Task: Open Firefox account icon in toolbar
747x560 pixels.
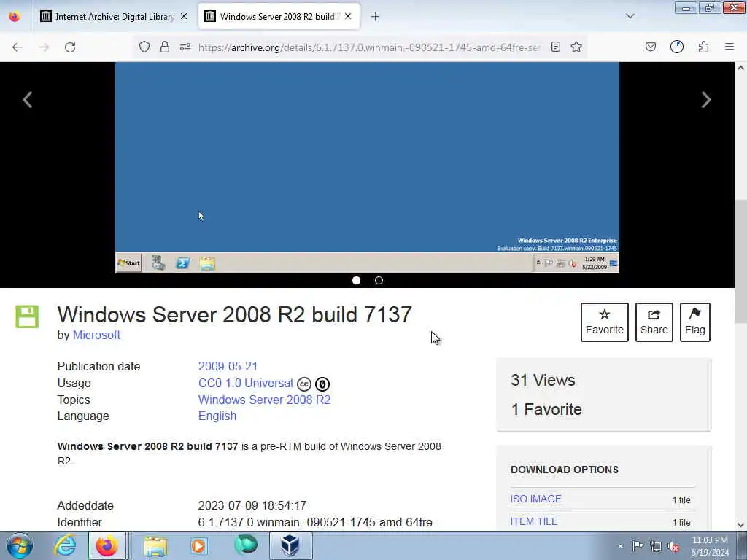Action: click(676, 47)
